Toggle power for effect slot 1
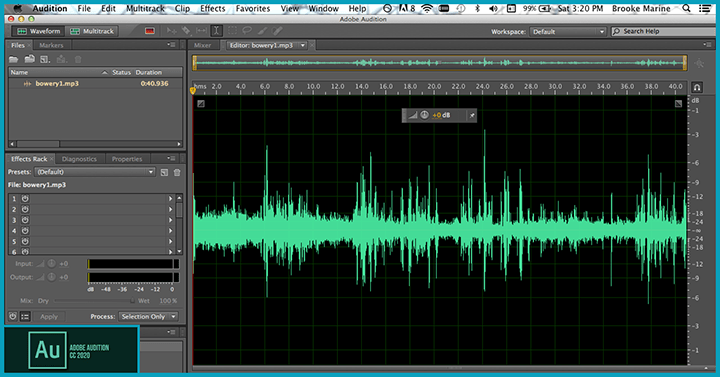Screen dimensions: 720x377 tap(25, 199)
